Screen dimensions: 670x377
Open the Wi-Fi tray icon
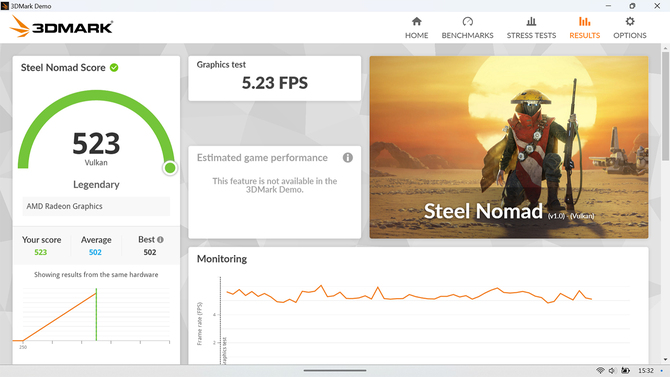click(x=600, y=370)
